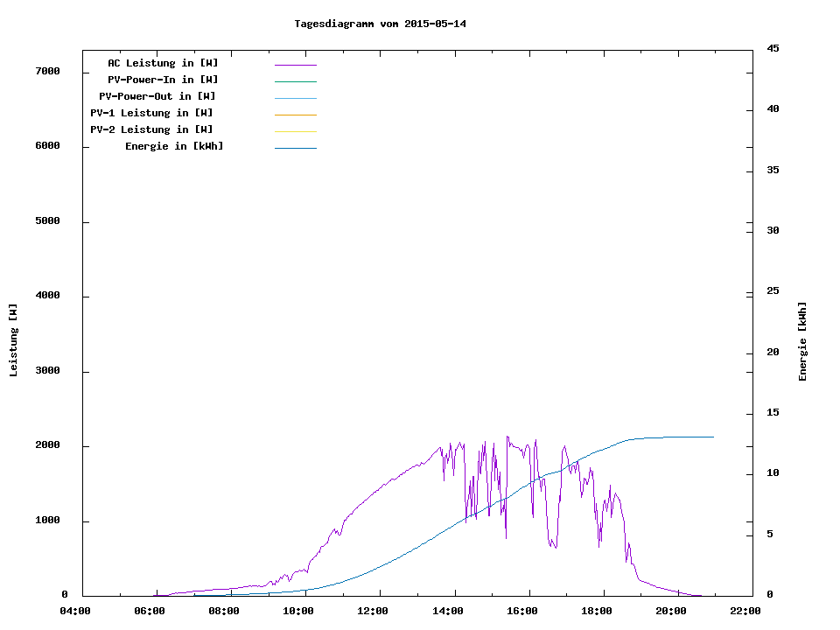This screenshot has height=630, width=840.
Task: Click the Energie in [kWh] legend label
Action: (x=174, y=146)
